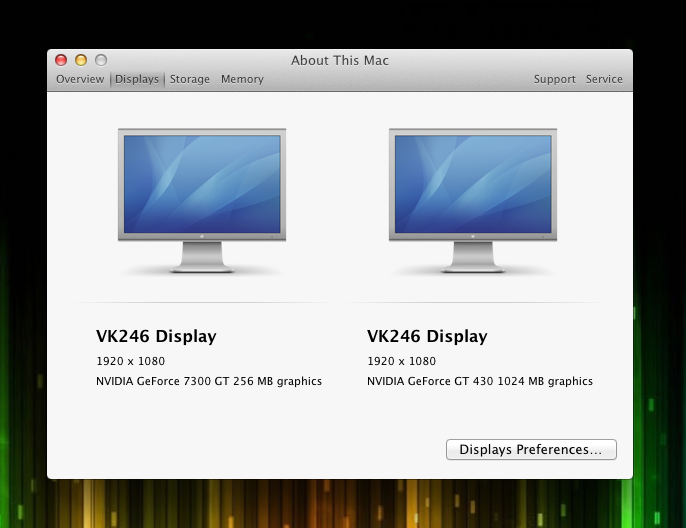Viewport: 686px width, 528px height.
Task: Click 1920 x 1080 under the 7300 GT display
Action: pyautogui.click(x=130, y=361)
